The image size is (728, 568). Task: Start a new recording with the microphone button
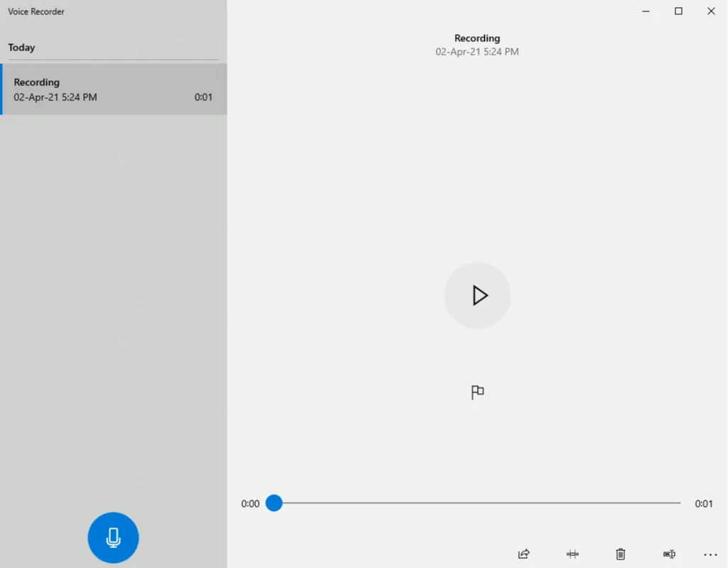click(113, 537)
